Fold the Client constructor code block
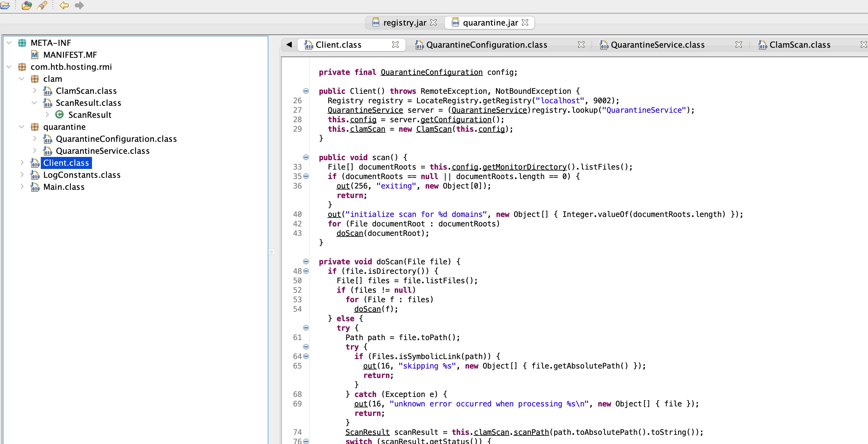This screenshot has width=868, height=444. coord(306,91)
